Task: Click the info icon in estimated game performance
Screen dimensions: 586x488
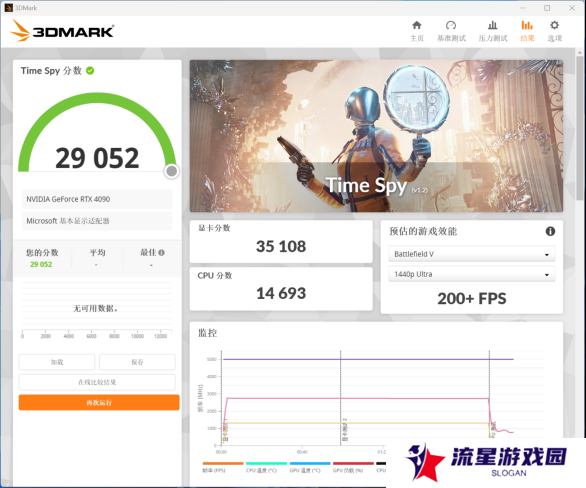Action: [x=550, y=231]
